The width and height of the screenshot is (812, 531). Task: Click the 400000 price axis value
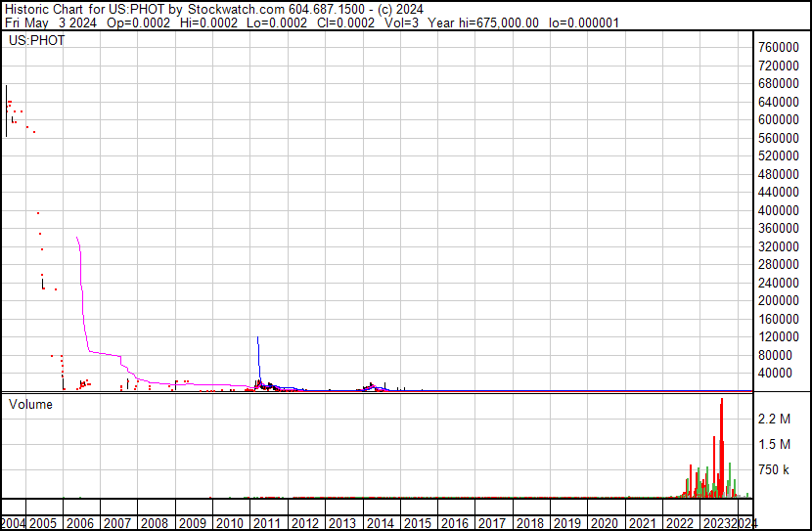[779, 210]
